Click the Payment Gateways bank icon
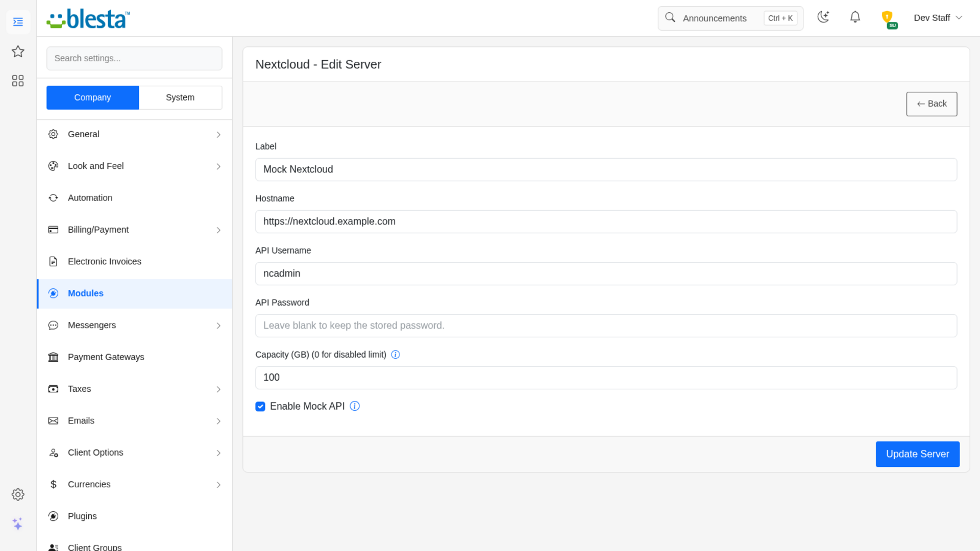Screen dimensions: 980x551 pos(53,357)
